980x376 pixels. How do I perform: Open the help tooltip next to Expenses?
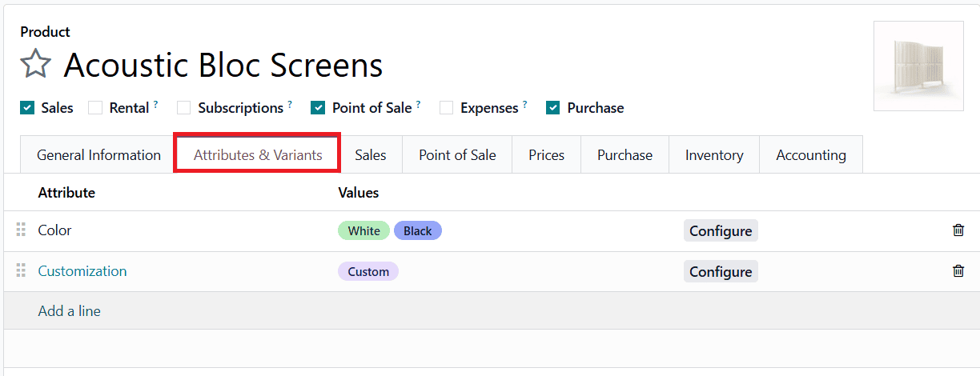pyautogui.click(x=524, y=104)
